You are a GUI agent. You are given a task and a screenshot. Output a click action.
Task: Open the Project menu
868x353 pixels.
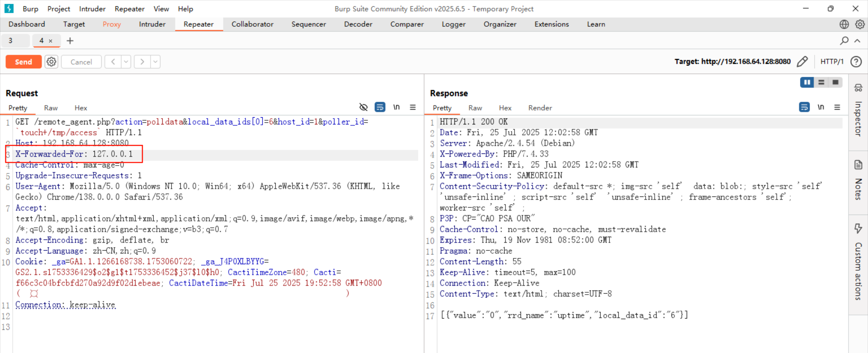click(x=59, y=9)
